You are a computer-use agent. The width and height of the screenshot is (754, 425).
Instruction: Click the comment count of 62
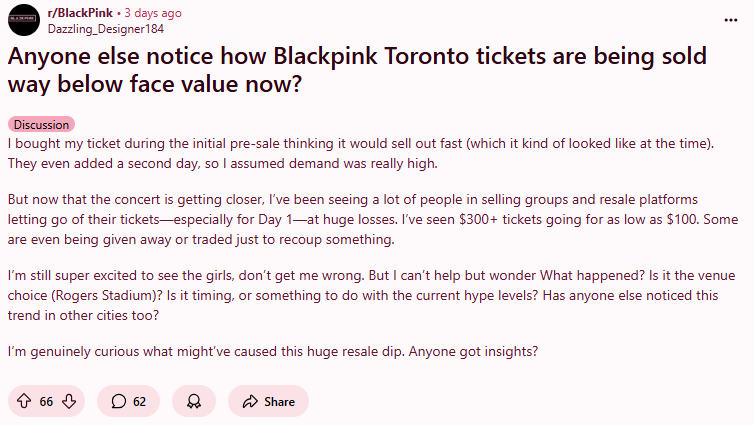click(x=139, y=401)
